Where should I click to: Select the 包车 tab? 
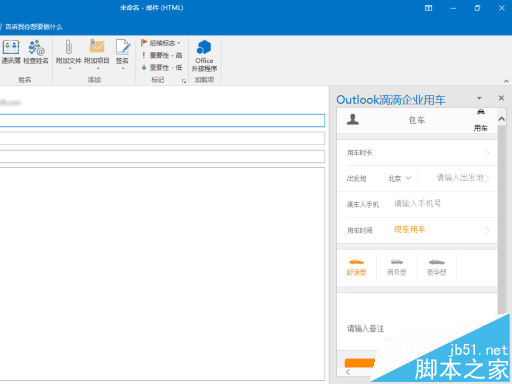[x=417, y=120]
